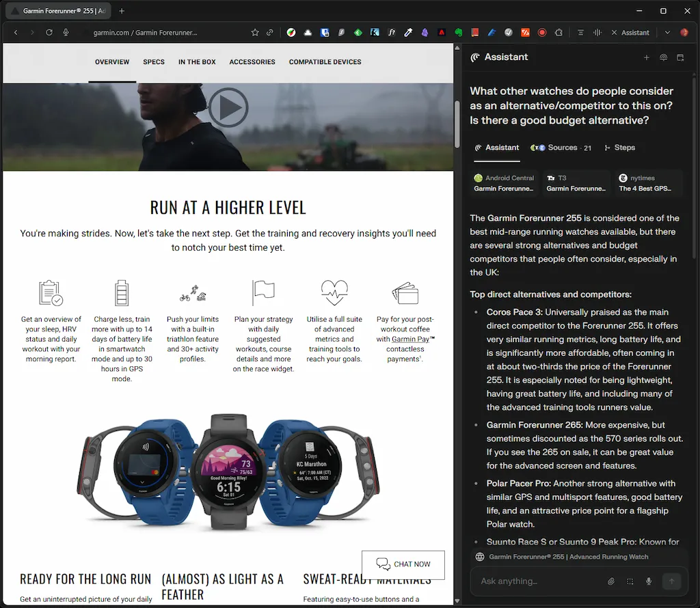The height and width of the screenshot is (608, 700).
Task: Click the Ask anything input field
Action: [x=533, y=581]
